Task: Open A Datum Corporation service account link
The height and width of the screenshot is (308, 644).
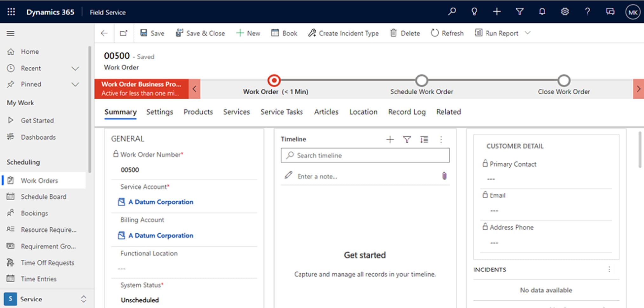Action: [161, 202]
